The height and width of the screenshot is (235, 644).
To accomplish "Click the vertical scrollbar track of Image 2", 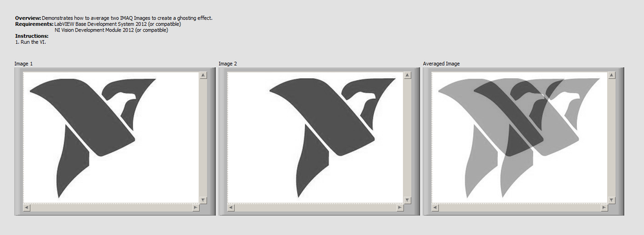I will click(x=407, y=138).
